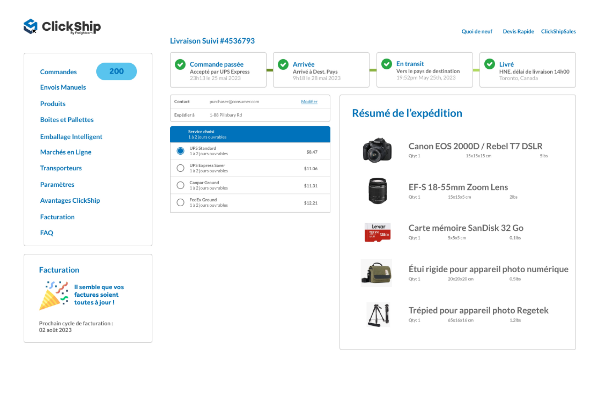Navigate to Marchés en Ligne
Screen dimensions: 600x405
66,152
